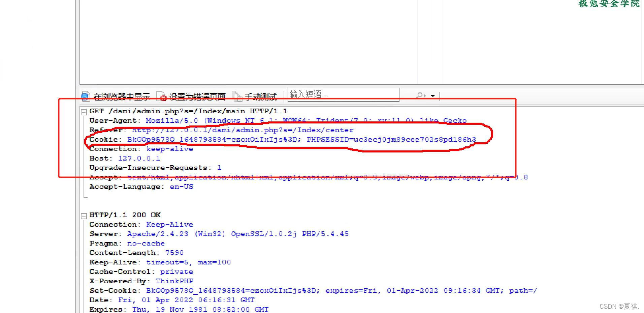Select the HTTP/1.1 200 OK status line
Image resolution: width=644 pixels, height=313 pixels.
coord(125,215)
